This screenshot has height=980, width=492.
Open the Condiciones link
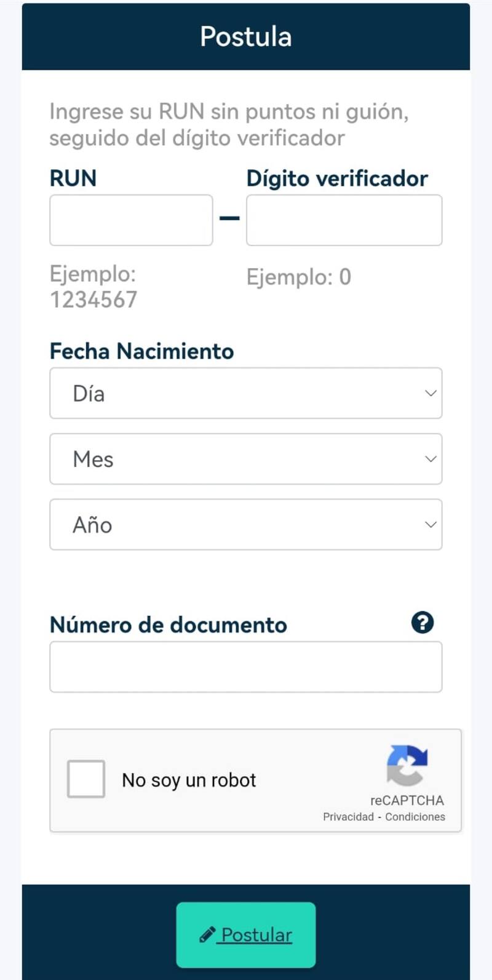point(415,817)
